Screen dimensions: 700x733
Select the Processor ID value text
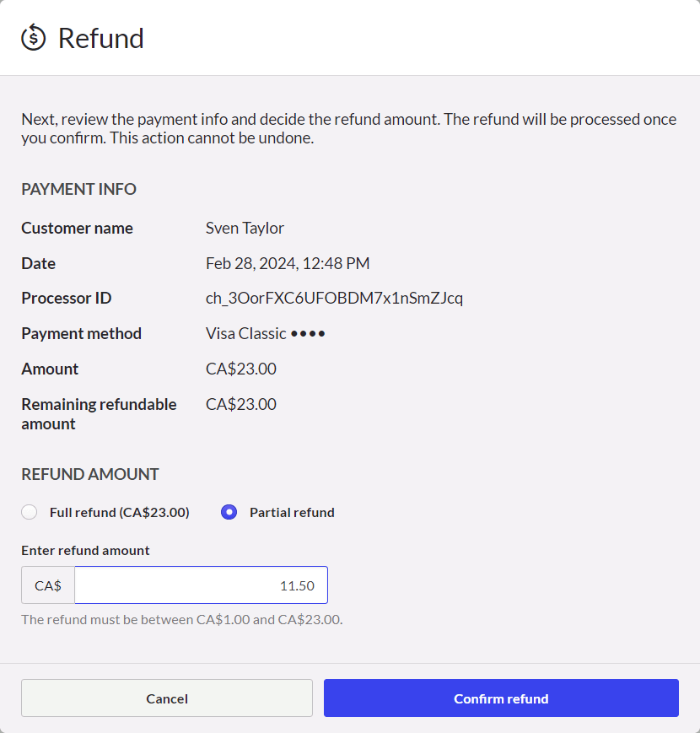coord(334,298)
